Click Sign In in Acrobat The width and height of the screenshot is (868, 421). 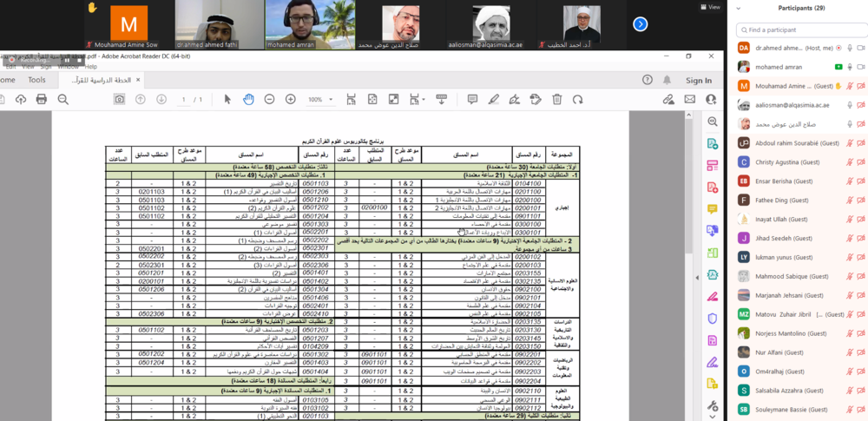tap(699, 80)
